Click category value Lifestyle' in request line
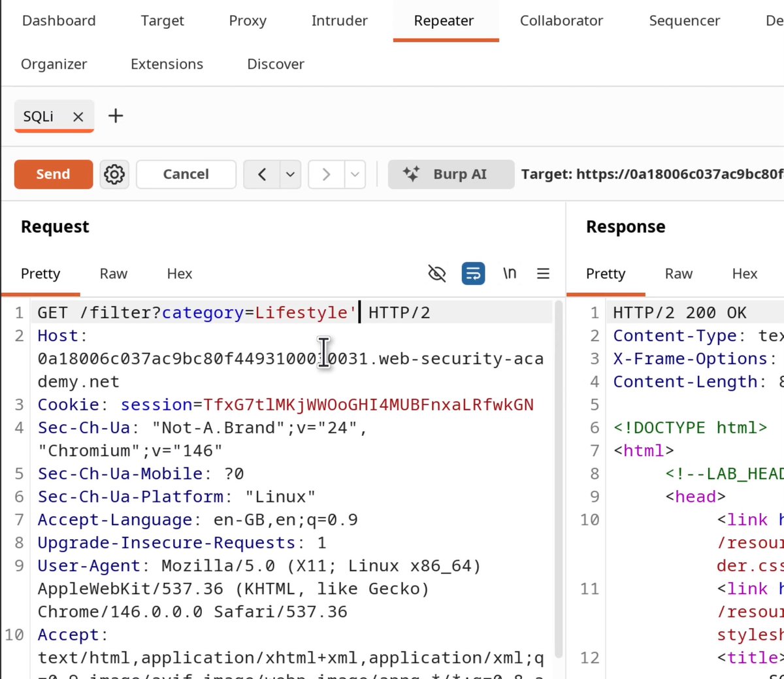 [306, 313]
